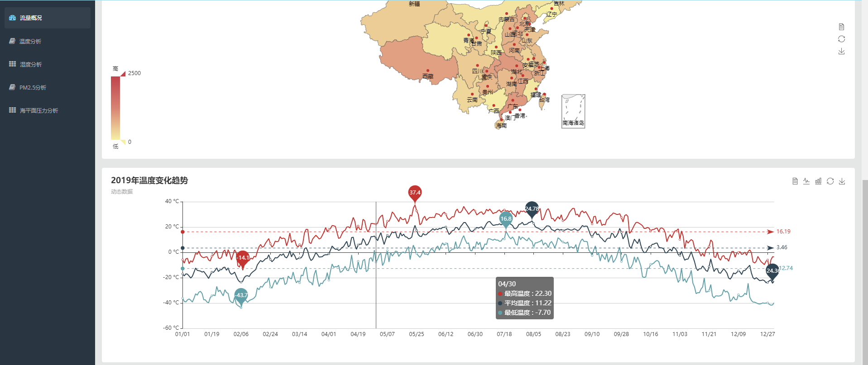868x365 pixels.
Task: Click the 16.8 min-series peak marker pin
Action: (x=506, y=218)
